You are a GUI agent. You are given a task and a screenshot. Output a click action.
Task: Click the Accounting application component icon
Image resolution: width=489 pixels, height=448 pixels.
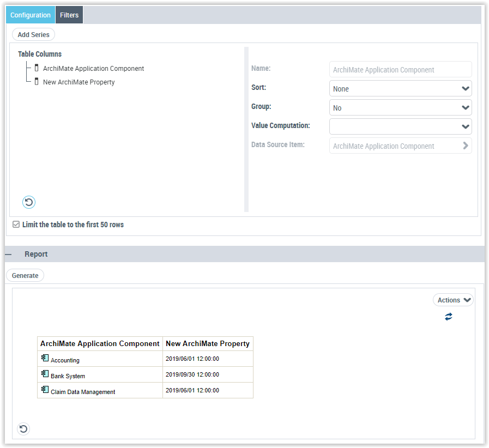[x=45, y=359]
